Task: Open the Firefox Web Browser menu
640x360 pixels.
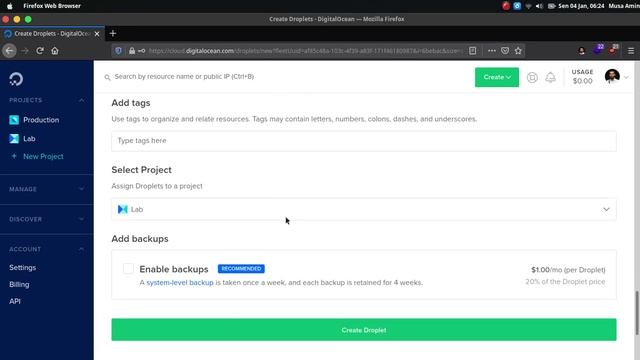Action: 52,6
